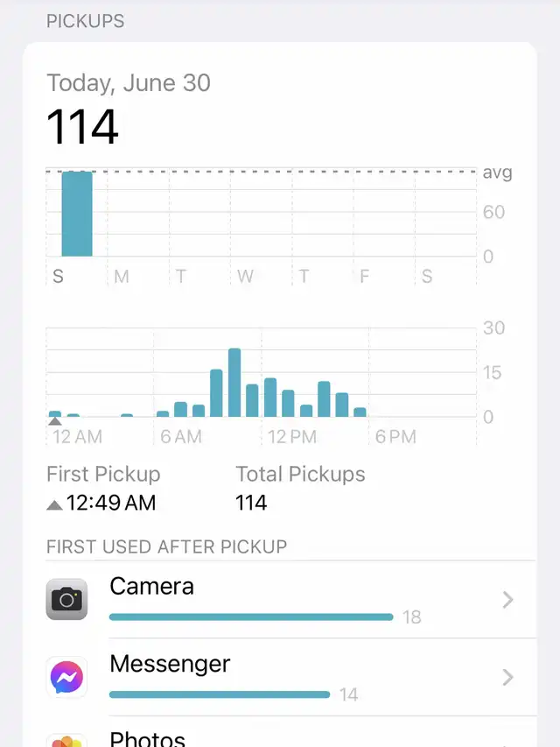Open the Messenger pickup details row

[x=291, y=677]
